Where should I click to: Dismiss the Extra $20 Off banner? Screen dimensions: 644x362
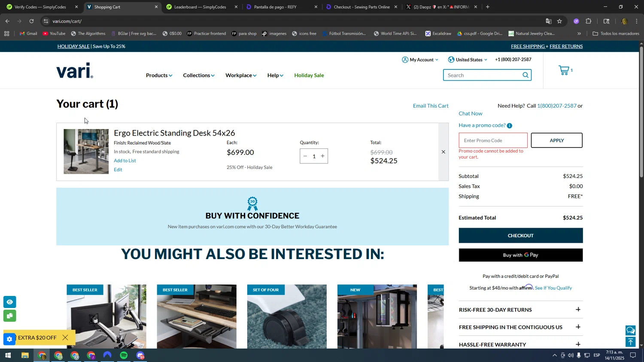coord(65,338)
